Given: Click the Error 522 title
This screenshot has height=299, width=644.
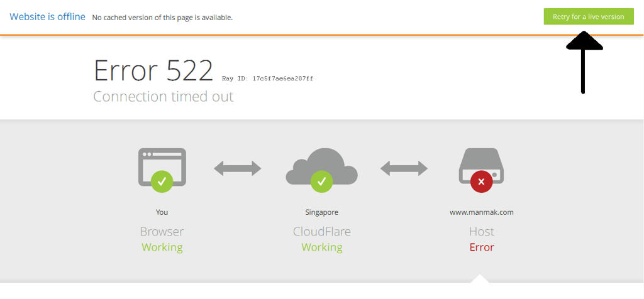Looking at the screenshot, I should [153, 70].
